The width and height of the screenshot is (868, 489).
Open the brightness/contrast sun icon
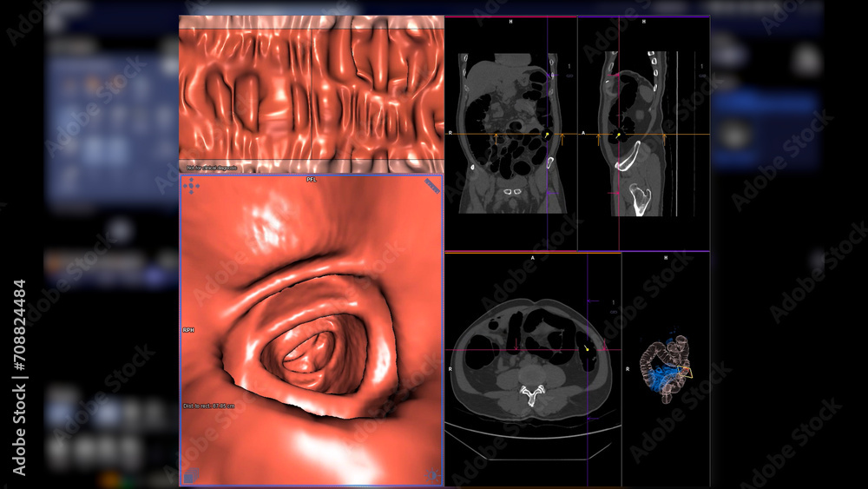point(432,475)
